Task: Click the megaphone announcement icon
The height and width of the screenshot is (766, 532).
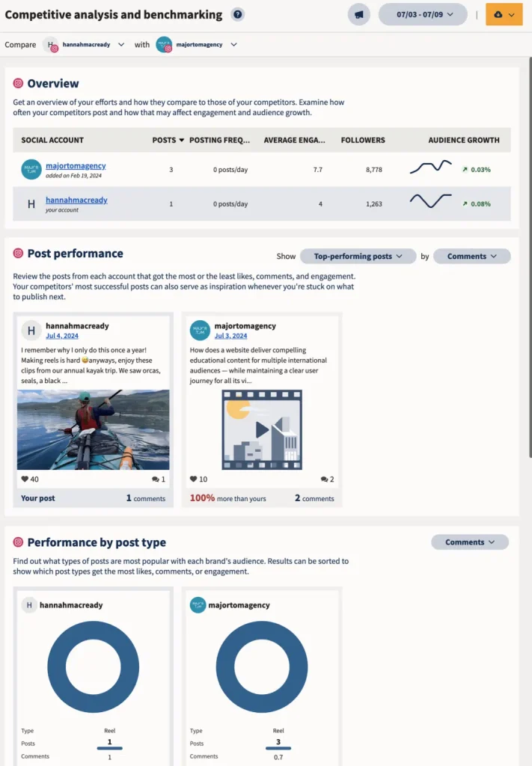Action: (x=359, y=14)
